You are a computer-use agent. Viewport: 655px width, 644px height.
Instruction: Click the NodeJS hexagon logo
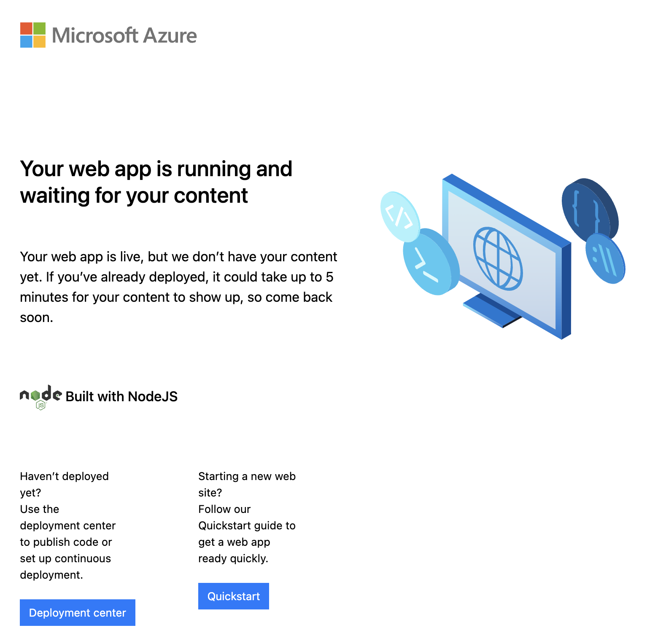tap(40, 396)
